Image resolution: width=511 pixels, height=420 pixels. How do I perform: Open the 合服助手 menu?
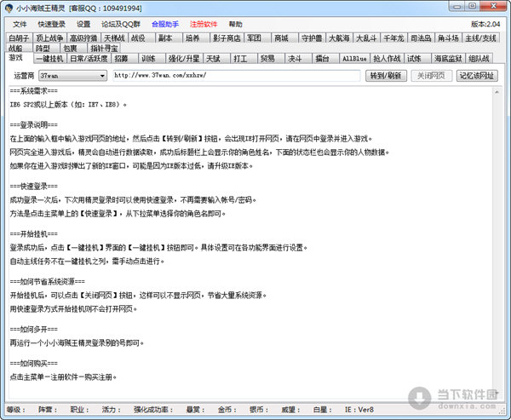click(165, 25)
